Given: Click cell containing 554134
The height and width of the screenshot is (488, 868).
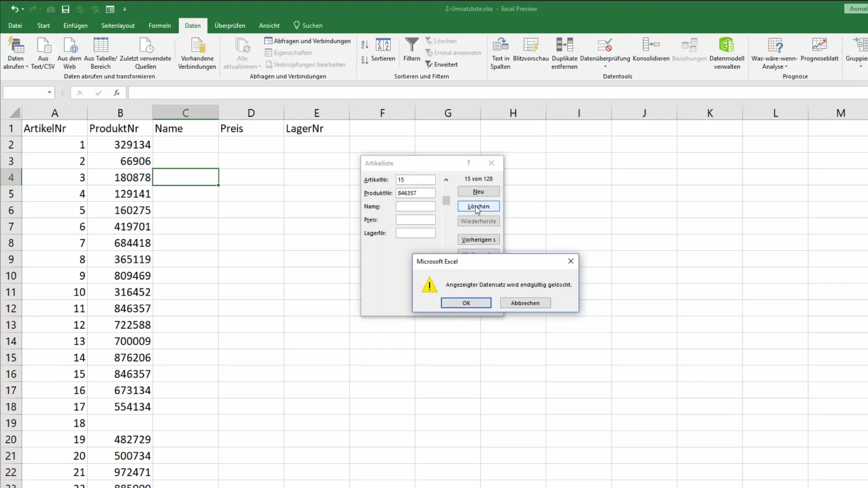Looking at the screenshot, I should 120,407.
